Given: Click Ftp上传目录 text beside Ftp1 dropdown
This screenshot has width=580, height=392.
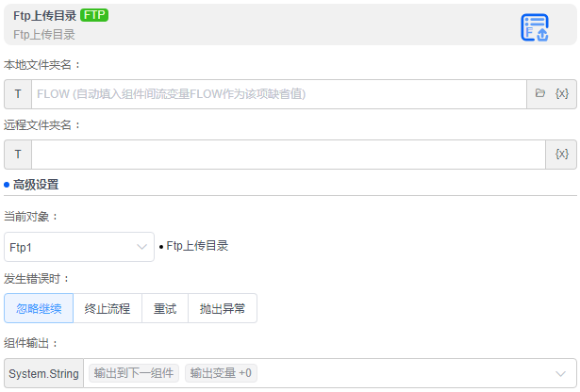Looking at the screenshot, I should [197, 246].
